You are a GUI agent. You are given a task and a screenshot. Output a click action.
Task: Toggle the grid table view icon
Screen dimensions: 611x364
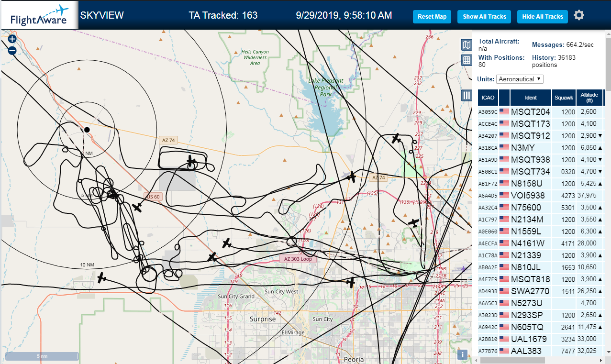tap(467, 60)
